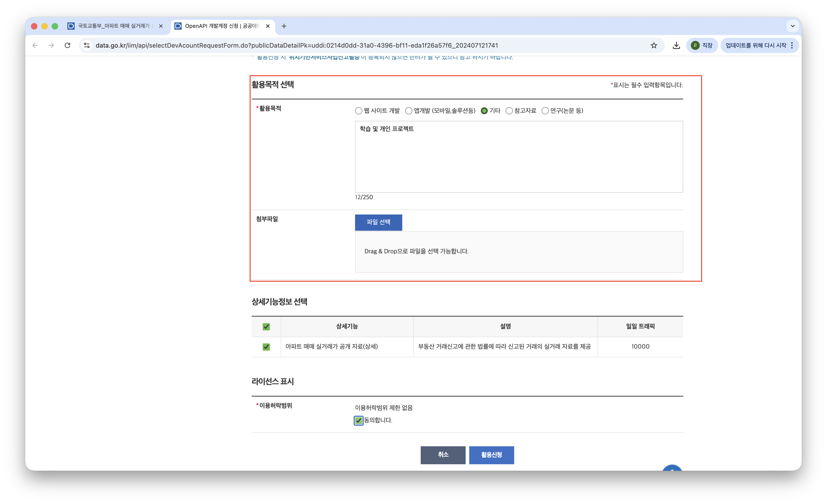Open a new tab with plus icon

click(x=284, y=26)
